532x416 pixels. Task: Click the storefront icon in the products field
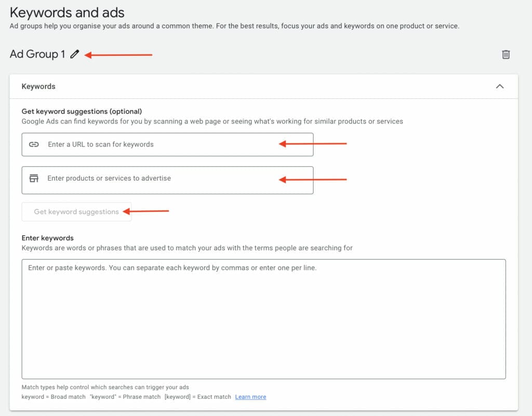[34, 178]
